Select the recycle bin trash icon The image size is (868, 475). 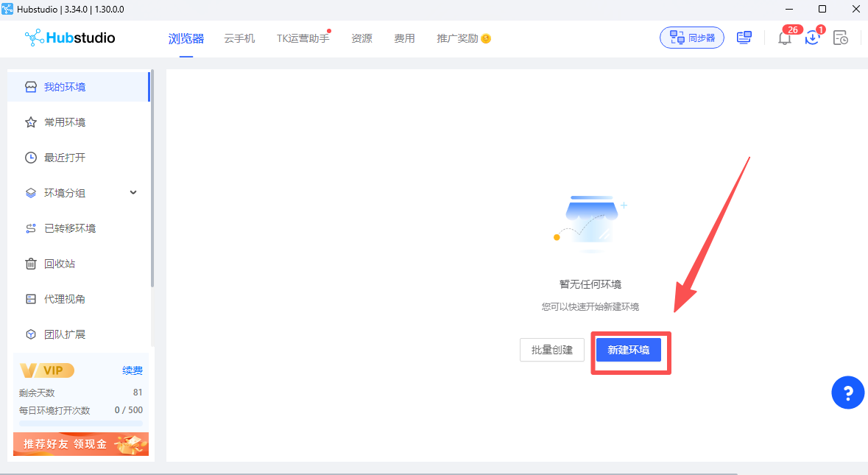pyautogui.click(x=31, y=264)
